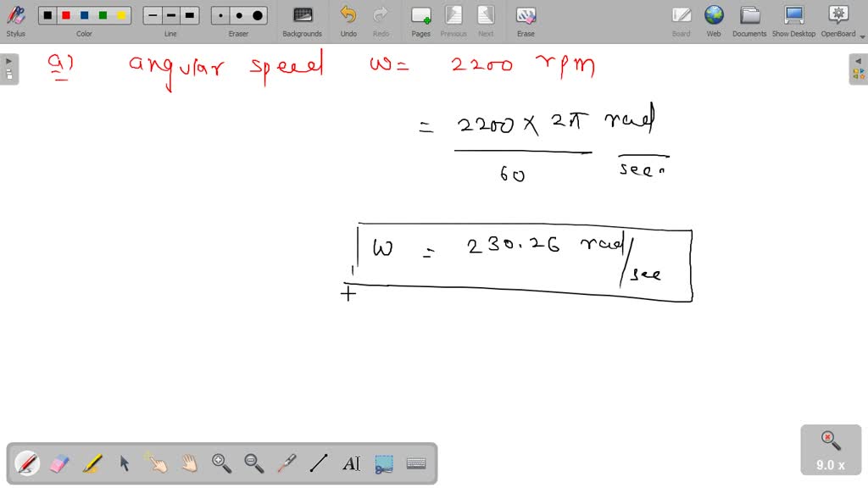
Task: Choose the Write Text tool
Action: tap(351, 463)
